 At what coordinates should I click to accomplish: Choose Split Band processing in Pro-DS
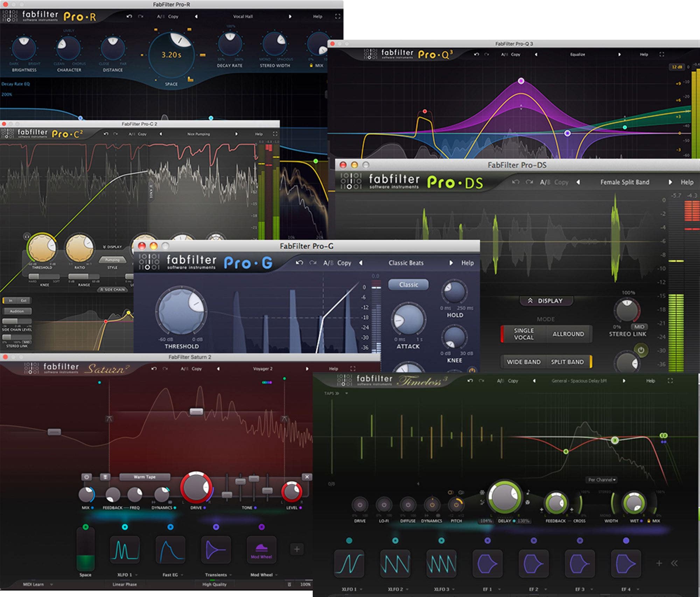pyautogui.click(x=568, y=362)
